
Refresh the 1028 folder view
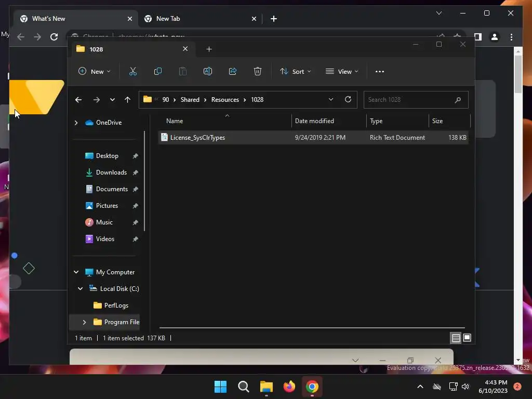coord(348,99)
